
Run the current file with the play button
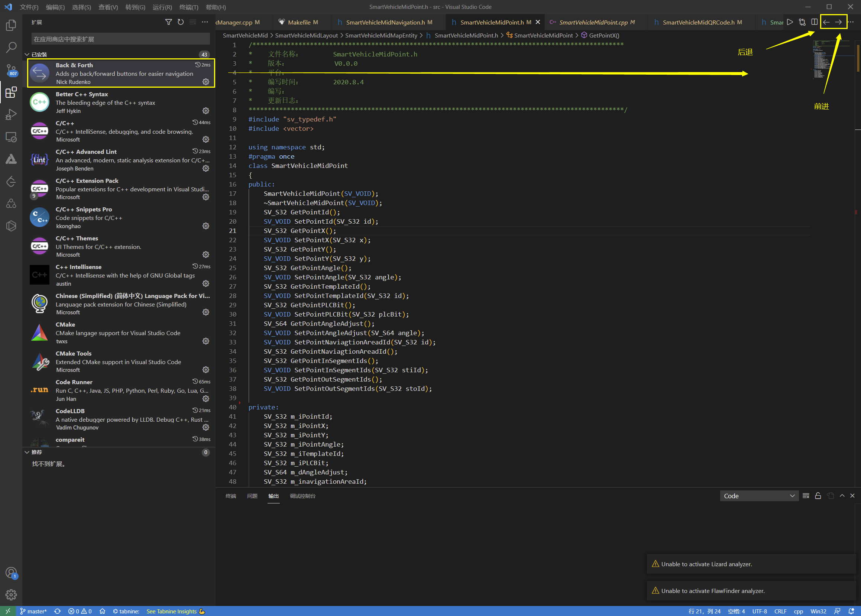[x=790, y=22]
